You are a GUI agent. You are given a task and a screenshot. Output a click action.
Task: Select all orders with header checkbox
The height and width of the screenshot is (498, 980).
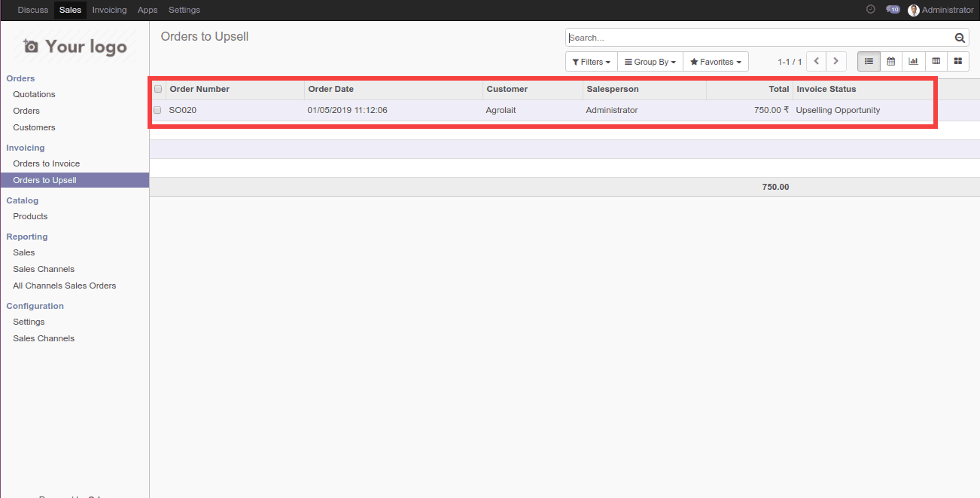(158, 89)
